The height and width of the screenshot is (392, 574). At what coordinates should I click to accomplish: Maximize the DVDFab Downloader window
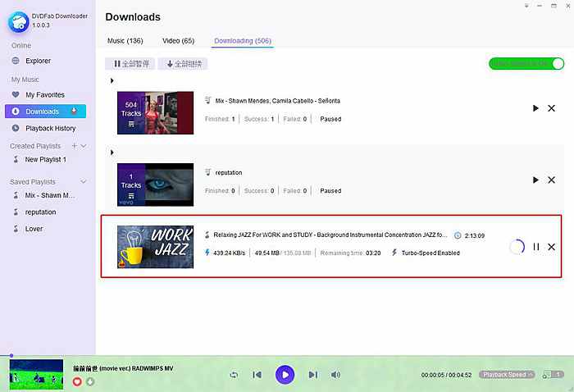click(553, 6)
